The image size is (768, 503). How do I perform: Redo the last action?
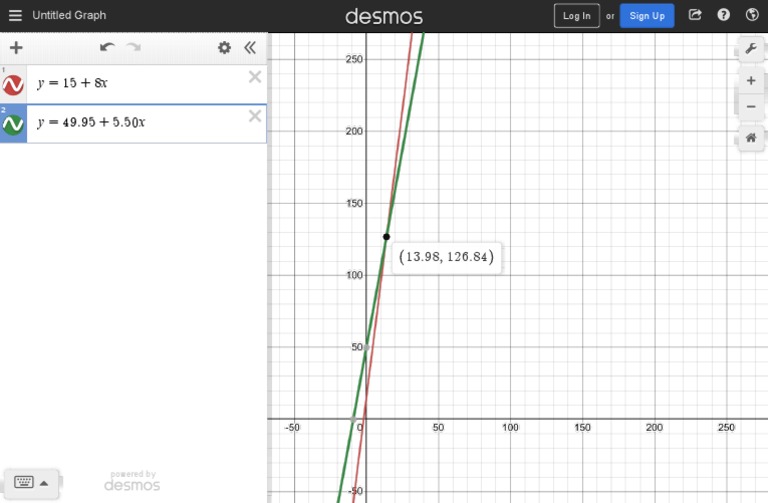click(134, 47)
